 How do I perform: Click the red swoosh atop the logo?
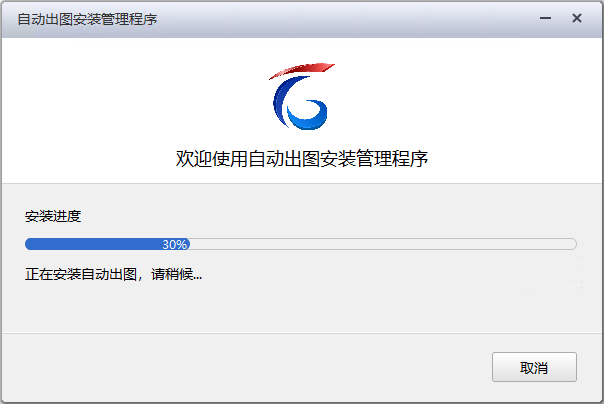302,71
